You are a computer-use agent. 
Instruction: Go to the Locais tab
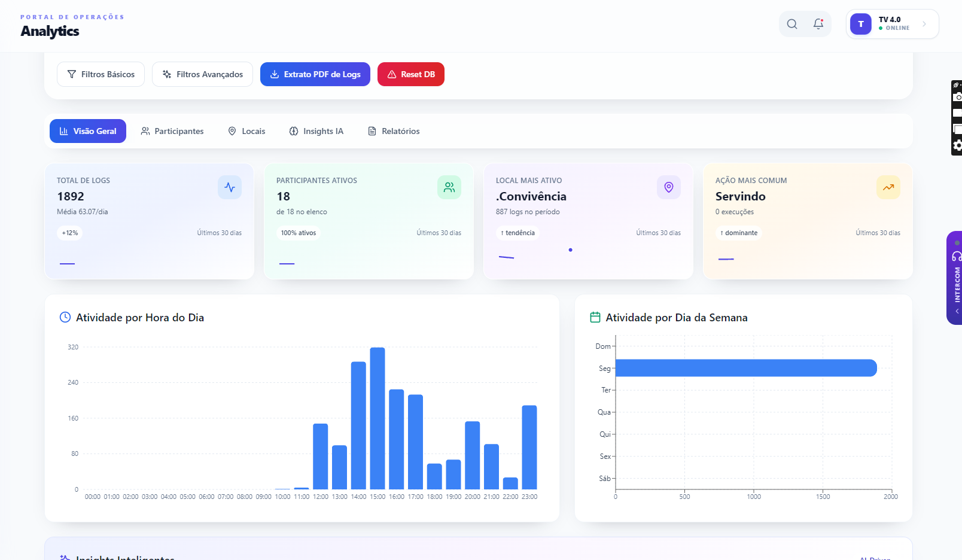pyautogui.click(x=246, y=131)
